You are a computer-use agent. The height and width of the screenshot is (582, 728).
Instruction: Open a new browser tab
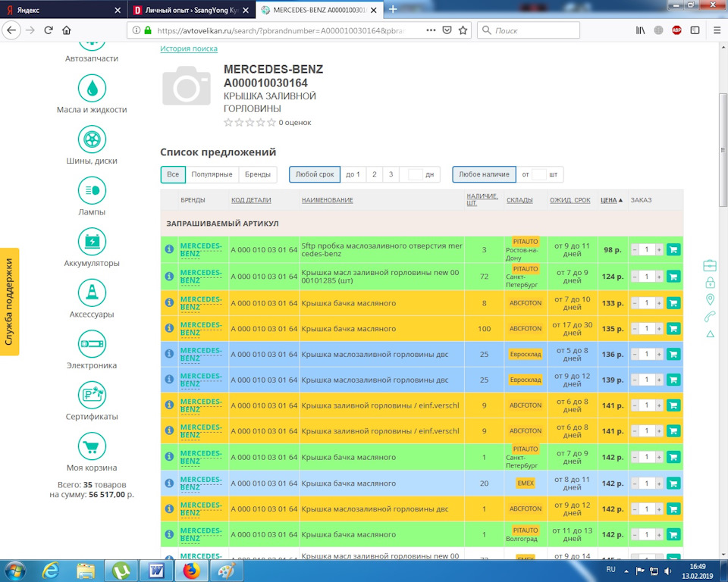coord(393,10)
